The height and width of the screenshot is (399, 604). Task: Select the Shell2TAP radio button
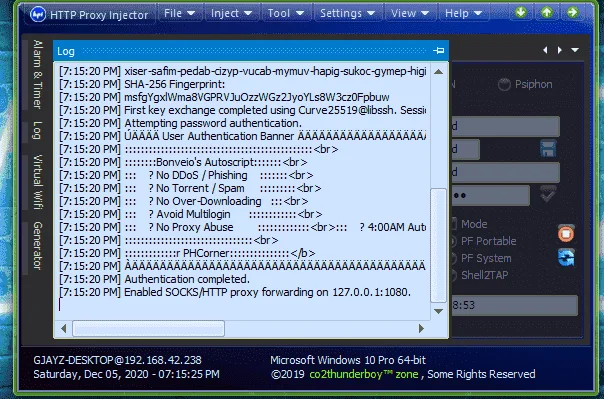point(453,275)
